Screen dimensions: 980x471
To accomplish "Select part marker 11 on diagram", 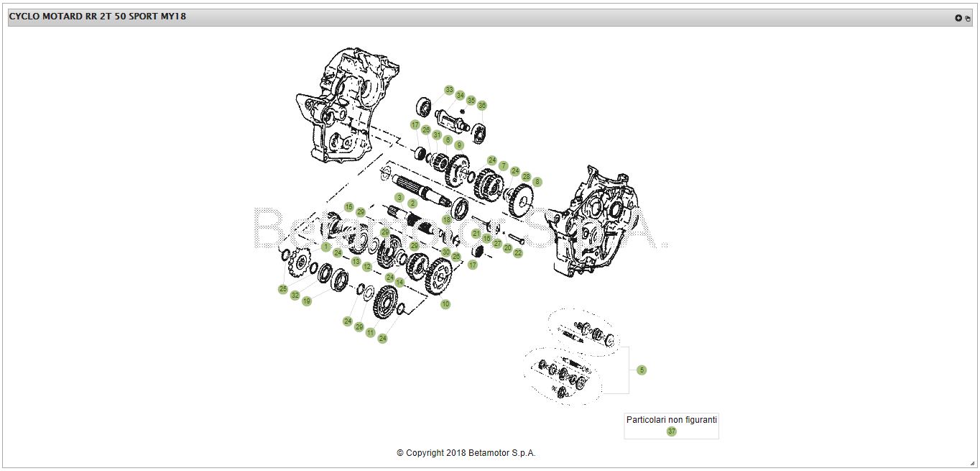I will pyautogui.click(x=371, y=333).
